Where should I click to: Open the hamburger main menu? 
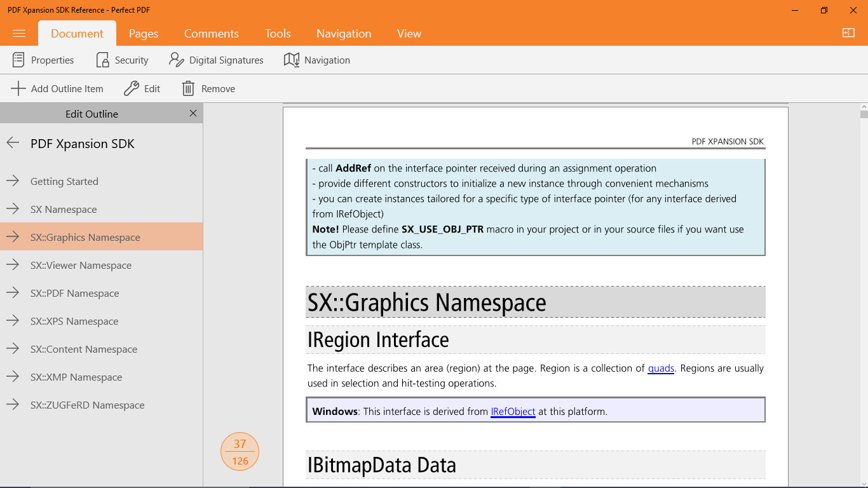(x=19, y=34)
